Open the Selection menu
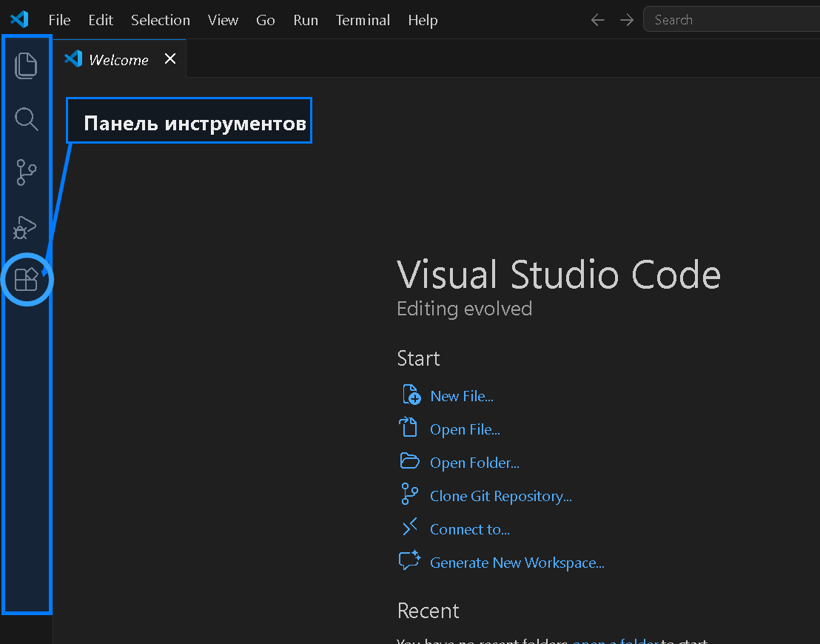Image resolution: width=820 pixels, height=644 pixels. 161,20
